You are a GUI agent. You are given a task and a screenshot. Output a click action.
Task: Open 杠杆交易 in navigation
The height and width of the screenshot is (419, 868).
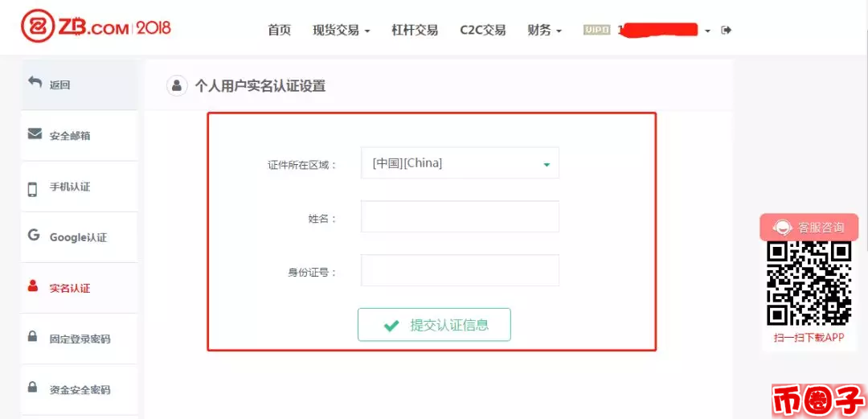415,31
